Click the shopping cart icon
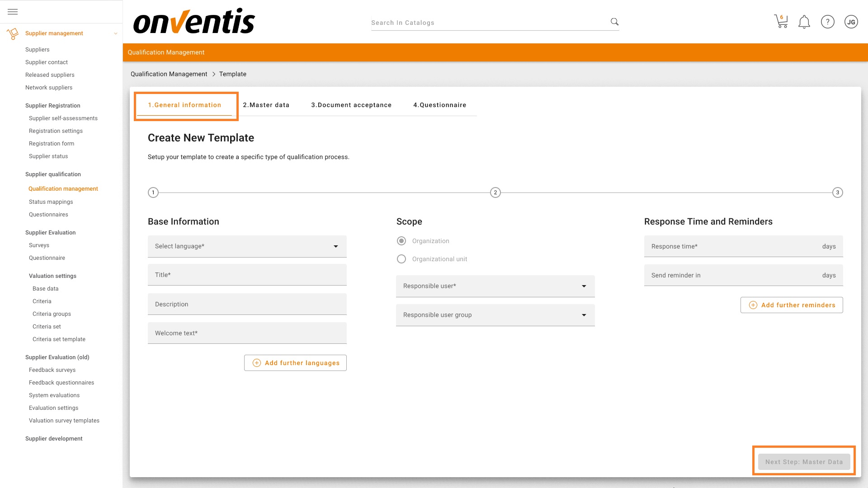The width and height of the screenshot is (868, 488). [781, 22]
